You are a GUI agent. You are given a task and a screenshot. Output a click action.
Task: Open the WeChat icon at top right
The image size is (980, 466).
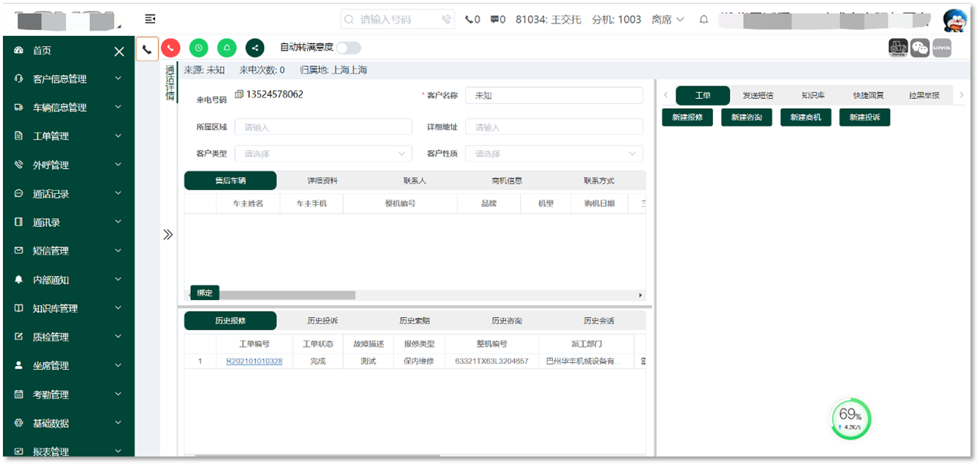(x=919, y=48)
